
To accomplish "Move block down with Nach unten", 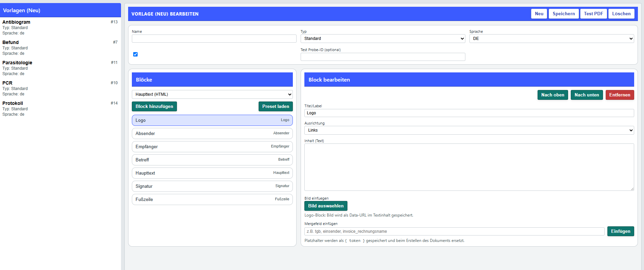I will click(587, 95).
